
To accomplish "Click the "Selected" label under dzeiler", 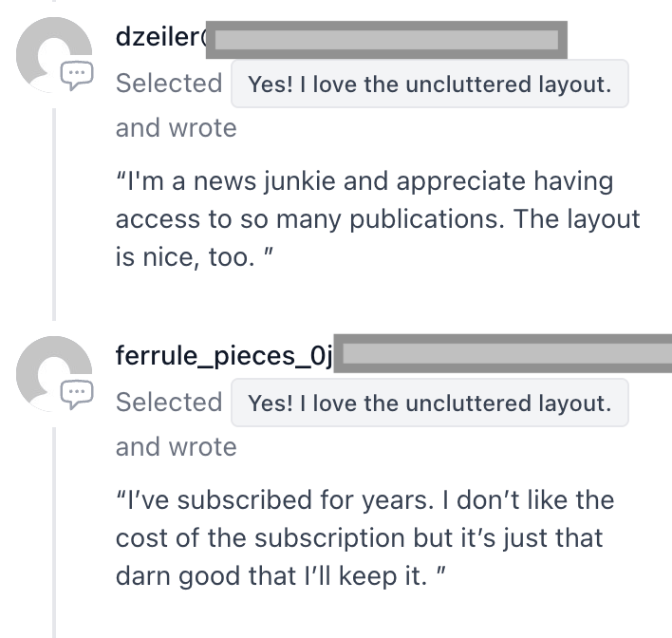I will pos(168,84).
